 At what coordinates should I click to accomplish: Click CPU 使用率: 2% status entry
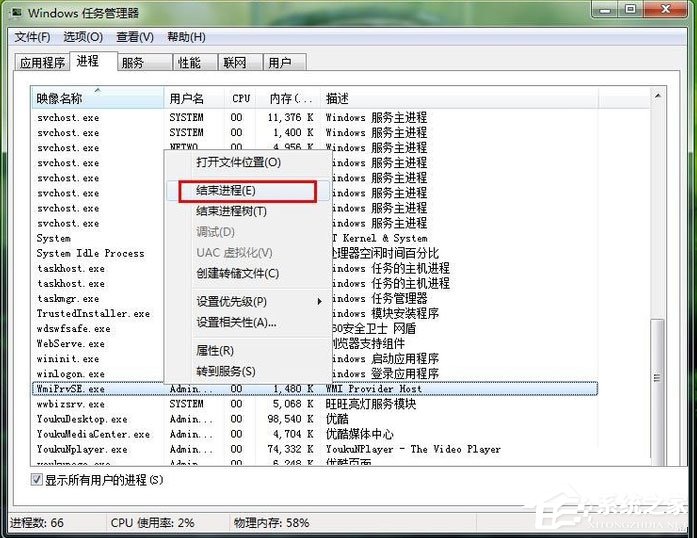[x=152, y=522]
